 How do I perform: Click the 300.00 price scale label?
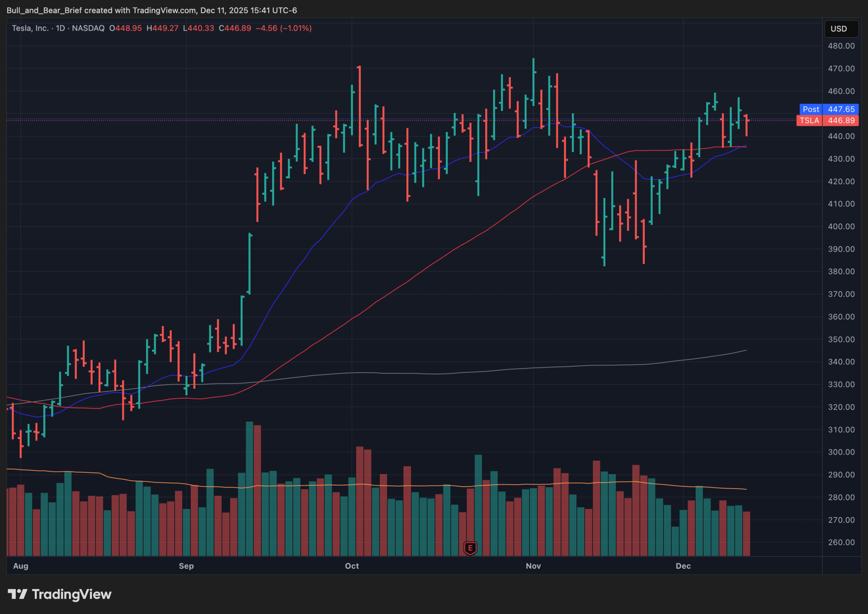[841, 452]
